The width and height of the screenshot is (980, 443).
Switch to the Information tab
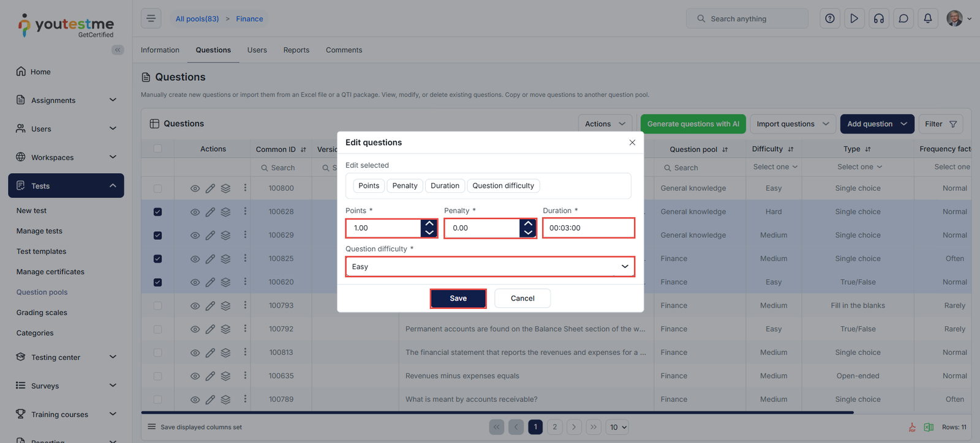coord(160,50)
